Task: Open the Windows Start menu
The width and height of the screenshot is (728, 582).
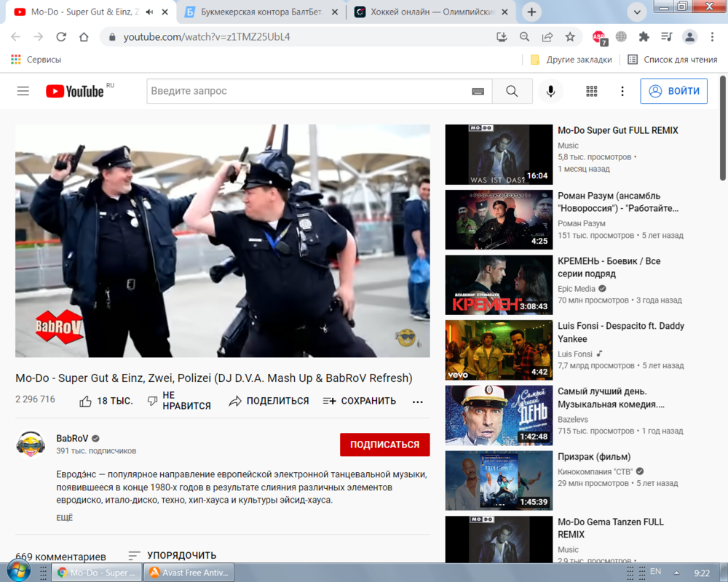Action: pos(19,571)
